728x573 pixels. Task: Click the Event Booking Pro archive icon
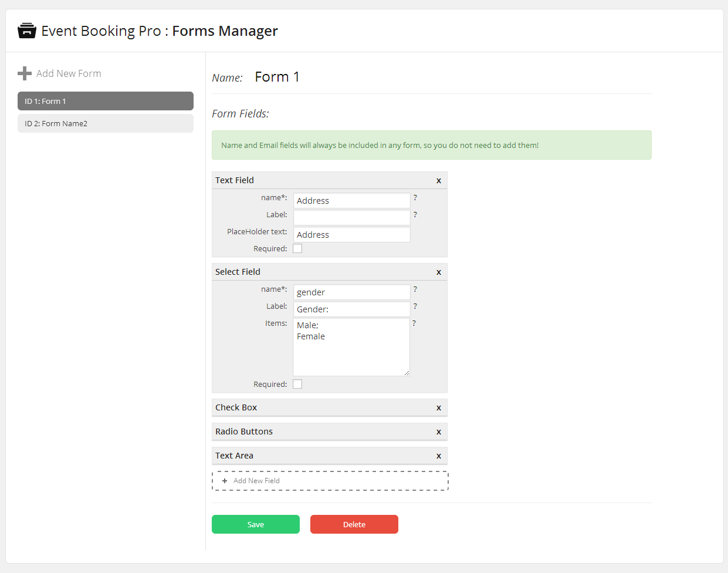click(x=27, y=31)
